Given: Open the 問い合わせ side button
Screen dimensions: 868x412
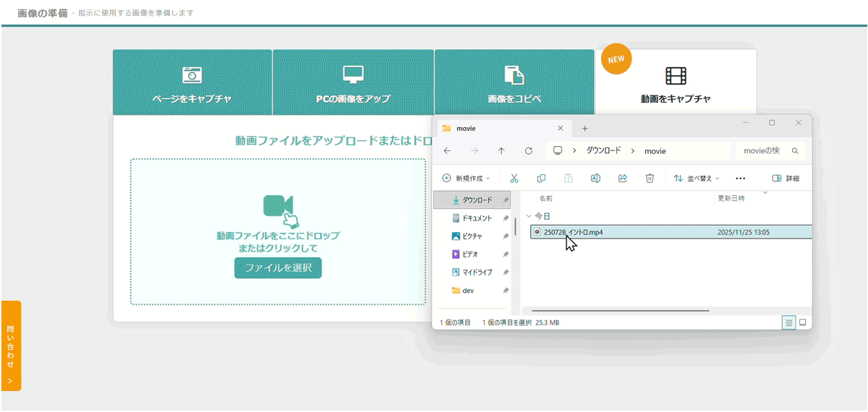Looking at the screenshot, I should pos(11,346).
